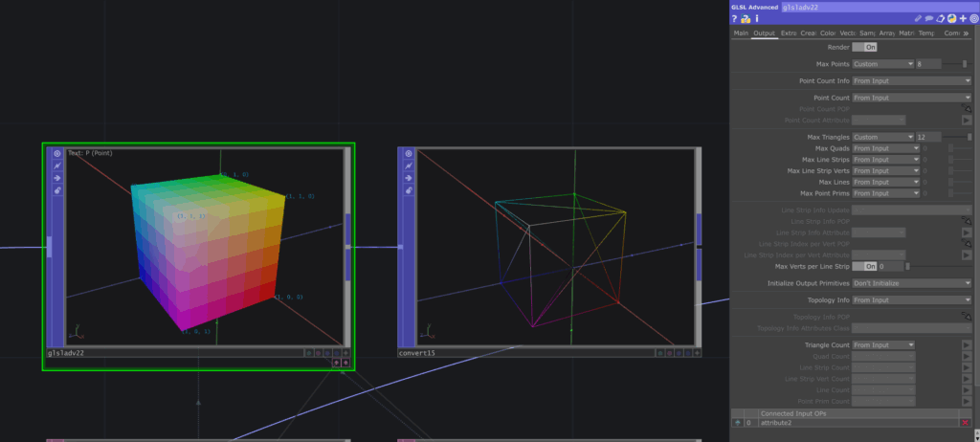Click the plus icon in parameter header
Screen dimensions: 980x442
pos(963,18)
